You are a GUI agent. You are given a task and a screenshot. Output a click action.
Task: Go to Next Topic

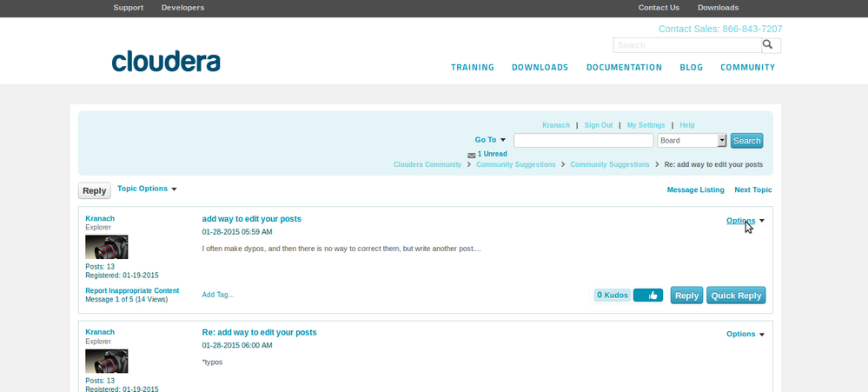[752, 189]
